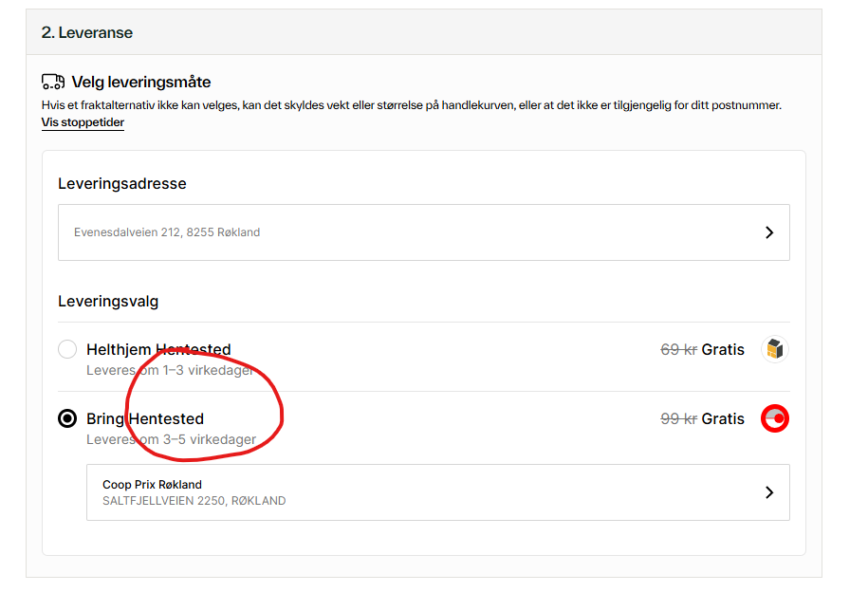Select the Bring Hentested radio button
868x592 pixels.
point(67,418)
